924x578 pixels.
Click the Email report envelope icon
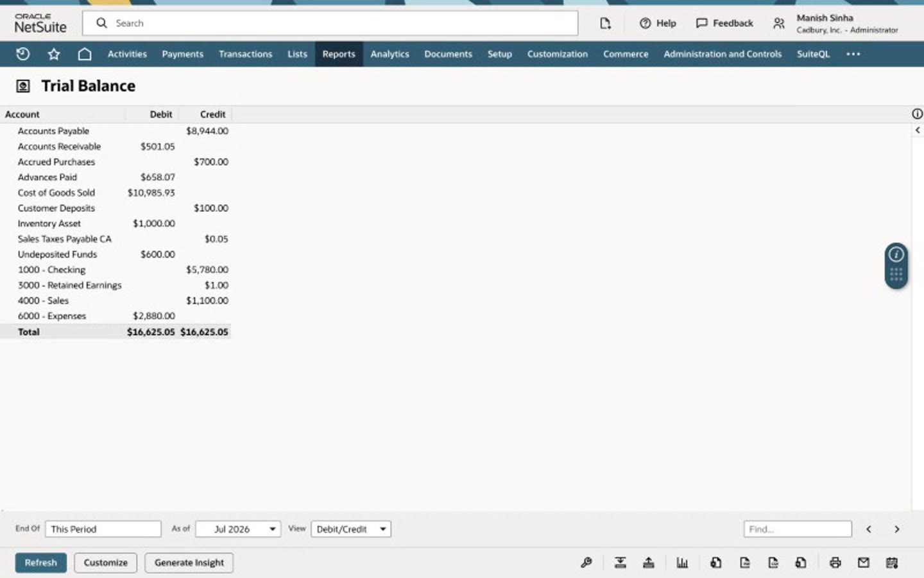pyautogui.click(x=863, y=563)
